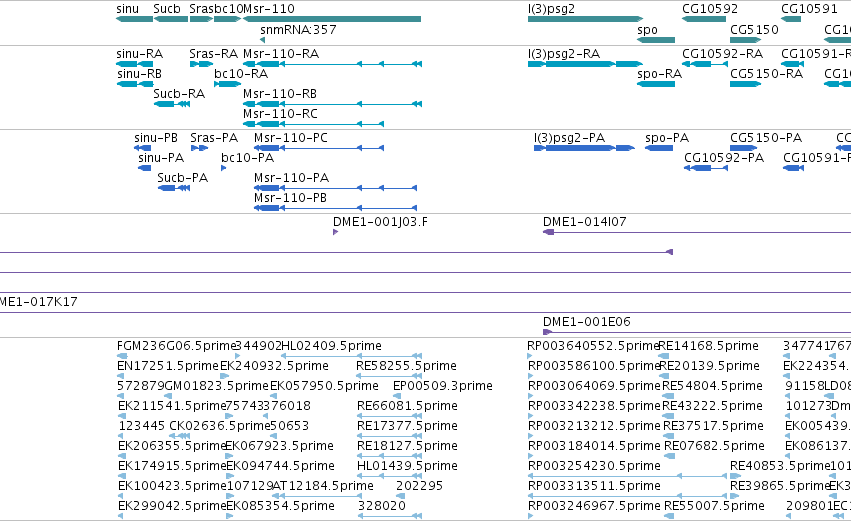Select the bc10-RA transcript
The image size is (851, 521).
[227, 84]
